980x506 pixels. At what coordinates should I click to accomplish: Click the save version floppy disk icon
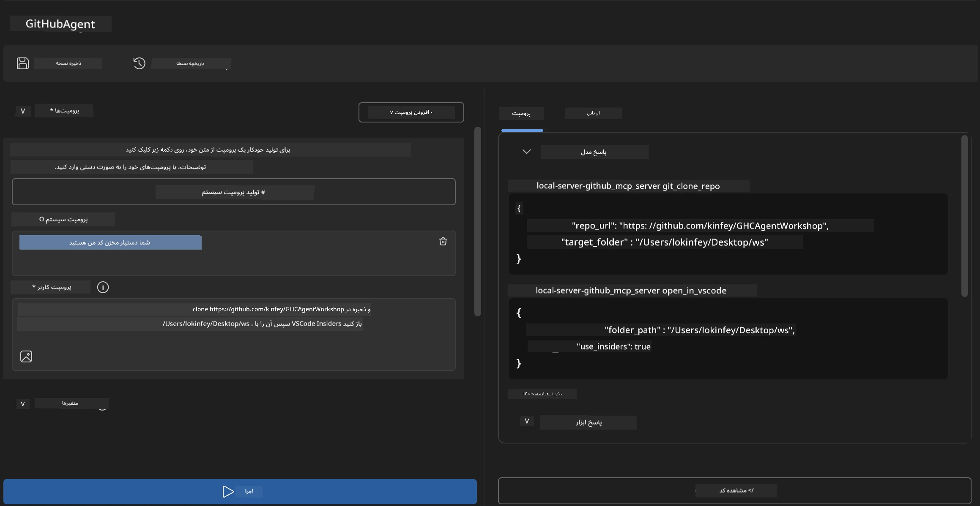click(x=23, y=63)
